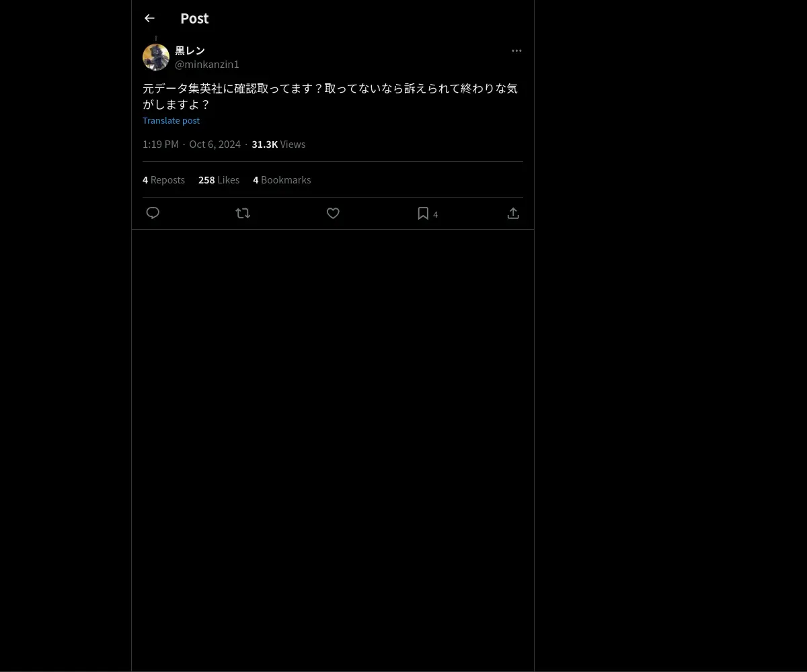This screenshot has width=807, height=672.
Task: Select the Japanese post text
Action: point(330,96)
